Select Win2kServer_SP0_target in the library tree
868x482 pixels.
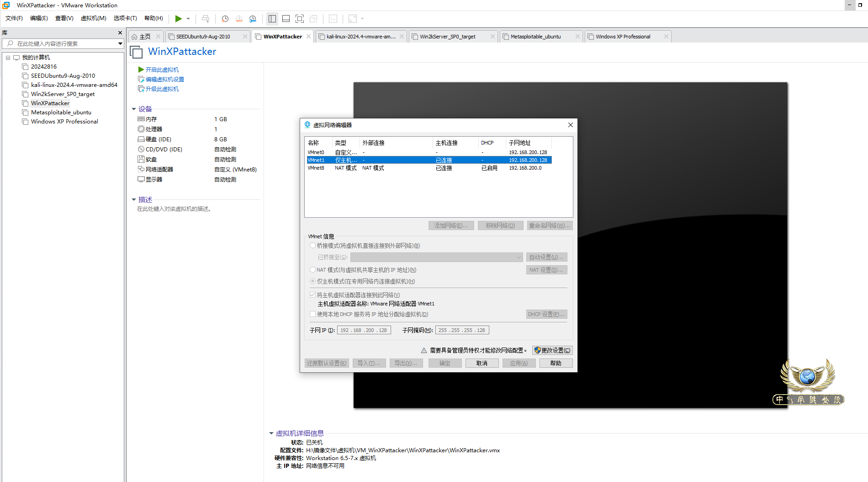click(63, 94)
